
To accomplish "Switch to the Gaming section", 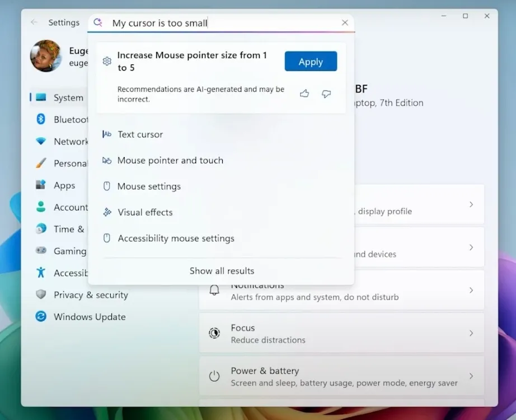I will (x=69, y=251).
